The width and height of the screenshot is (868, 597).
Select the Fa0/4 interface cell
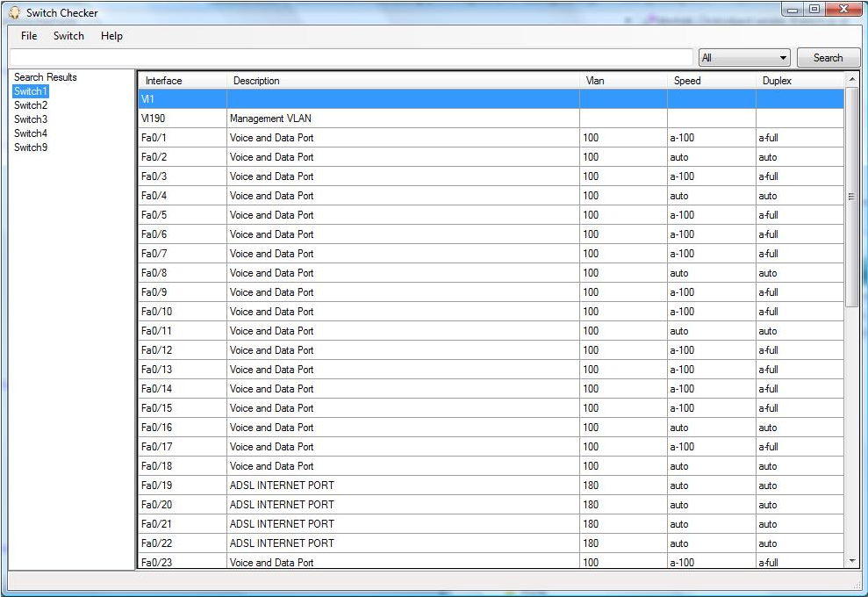pos(183,196)
